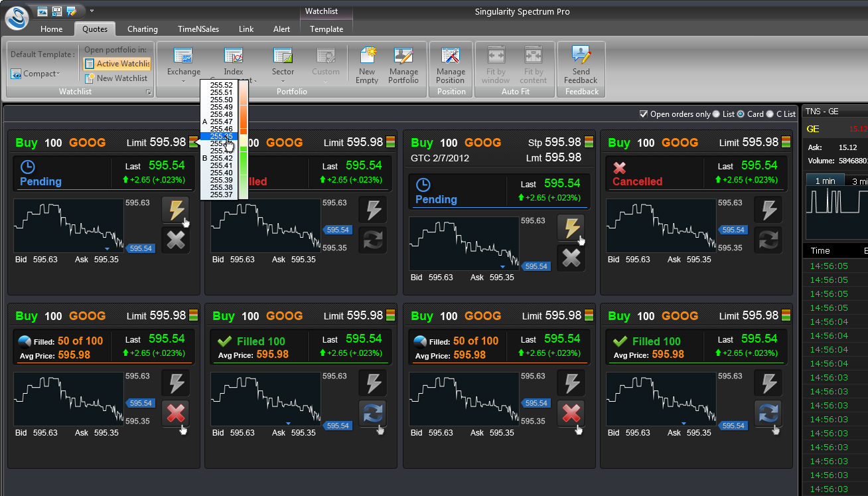Select the List view radio button

pyautogui.click(x=716, y=114)
